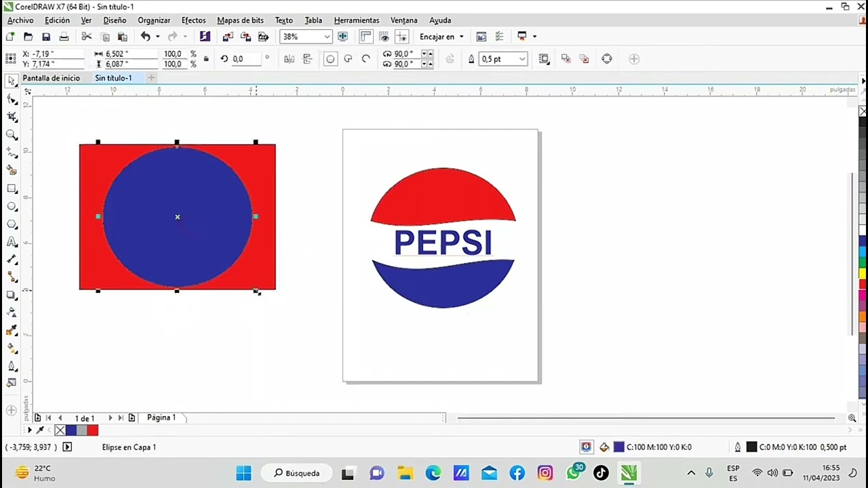Screen dimensions: 868x488
Task: Undo the last action
Action: (x=145, y=37)
